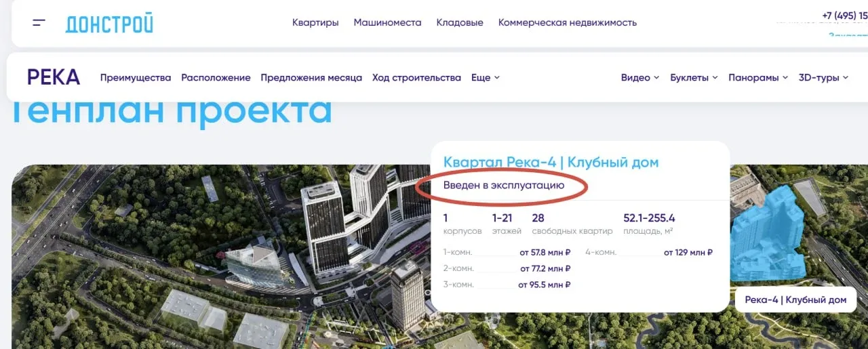The image size is (868, 349).
Task: Open Коммерческая недвижимость section
Action: click(568, 22)
